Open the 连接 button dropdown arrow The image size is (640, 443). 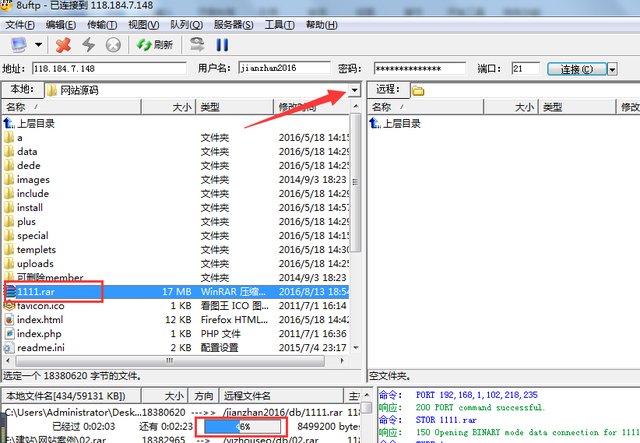point(612,69)
